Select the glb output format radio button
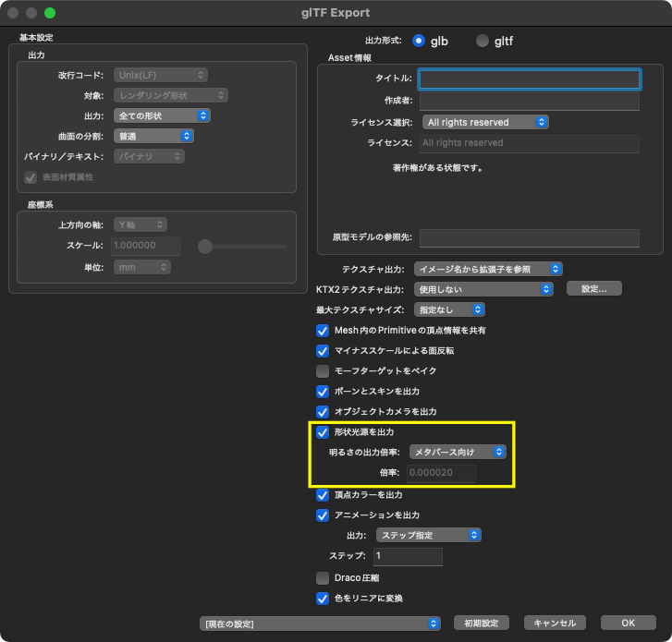672x642 pixels. [419, 41]
